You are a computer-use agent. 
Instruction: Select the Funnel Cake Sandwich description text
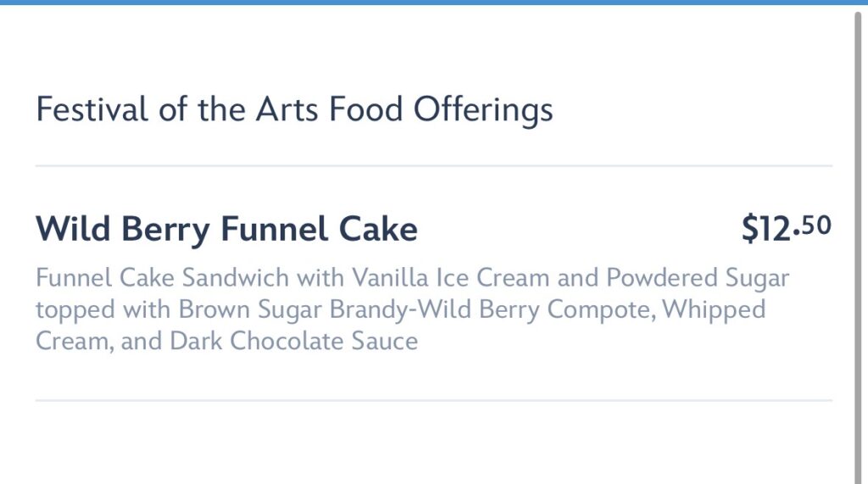412,309
